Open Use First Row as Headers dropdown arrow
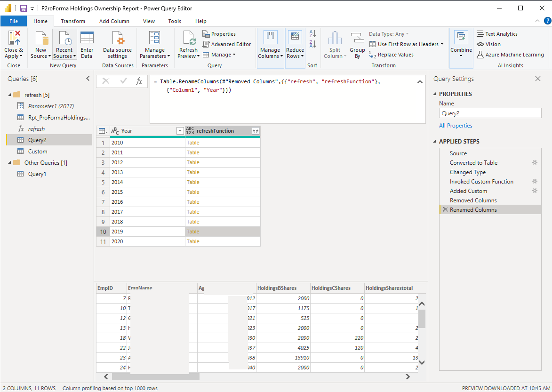Screen dimensions: 552x392 coord(442,44)
